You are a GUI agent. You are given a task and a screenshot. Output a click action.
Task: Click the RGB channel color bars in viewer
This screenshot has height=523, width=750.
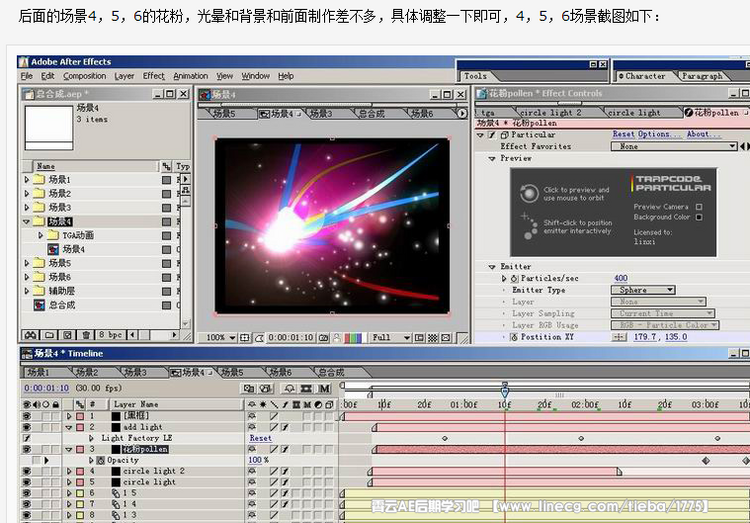pyautogui.click(x=353, y=338)
